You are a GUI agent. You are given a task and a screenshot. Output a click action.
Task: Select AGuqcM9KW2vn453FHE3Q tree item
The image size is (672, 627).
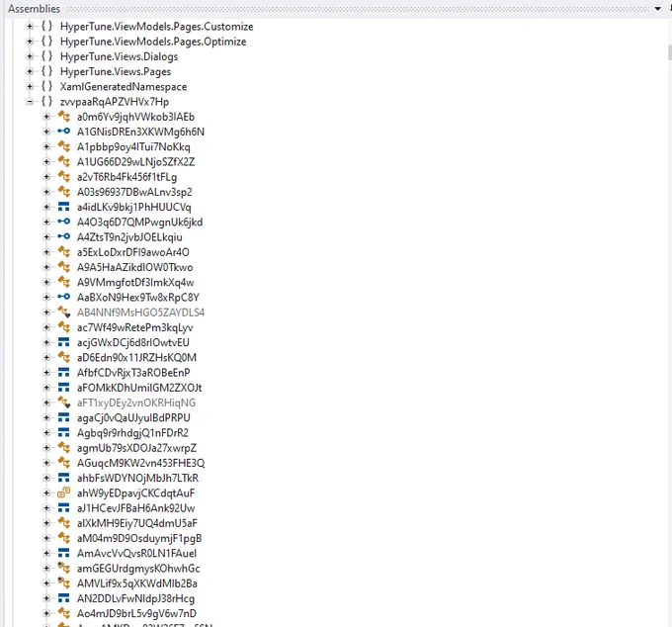(140, 463)
